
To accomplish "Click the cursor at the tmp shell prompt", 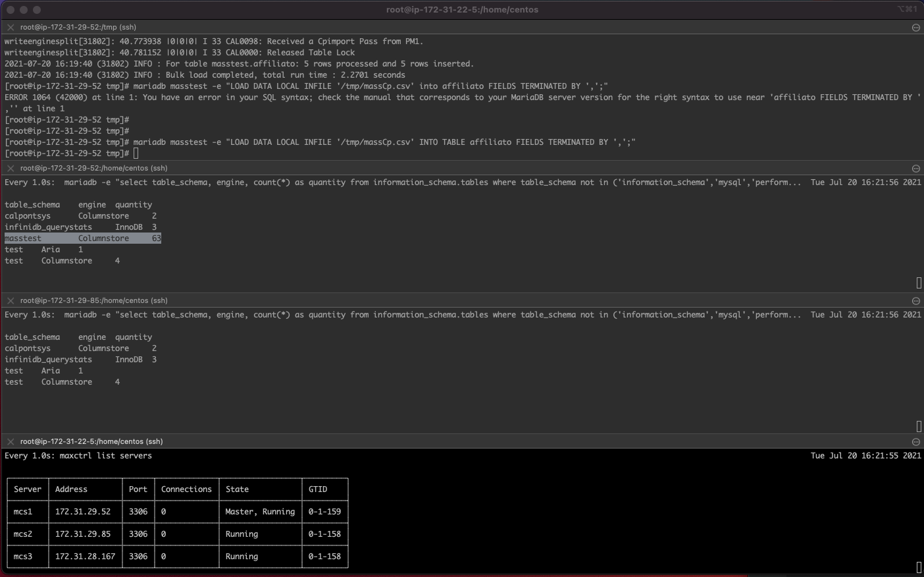I will 136,153.
